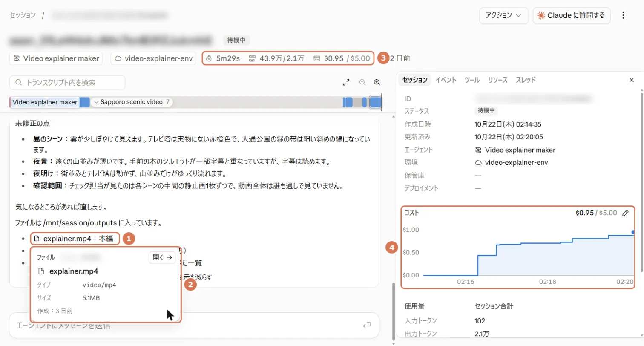Image resolution: width=644 pixels, height=346 pixels.
Task: Open the ツール tab
Action: 472,80
